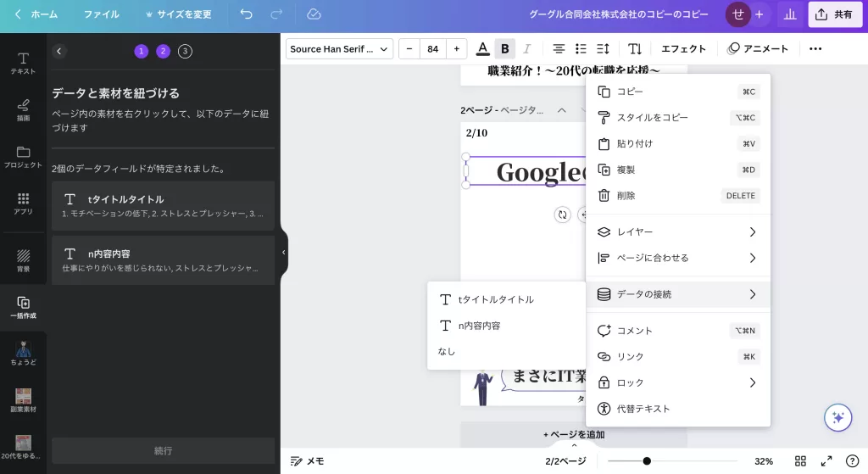Choose Delete (削除) in context menu

point(678,196)
